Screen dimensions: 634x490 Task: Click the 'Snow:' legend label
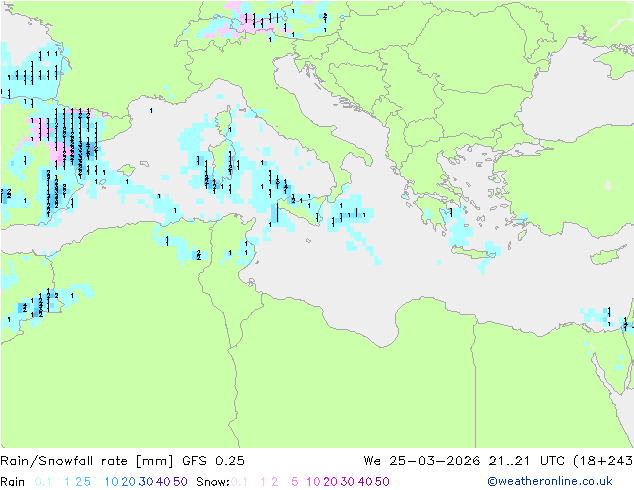[x=213, y=482]
